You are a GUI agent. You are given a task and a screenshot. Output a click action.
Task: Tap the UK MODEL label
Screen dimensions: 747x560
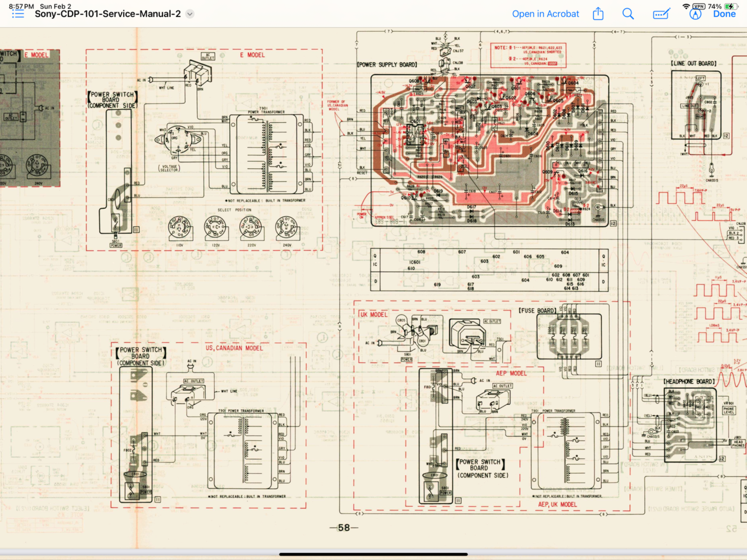[x=374, y=314]
